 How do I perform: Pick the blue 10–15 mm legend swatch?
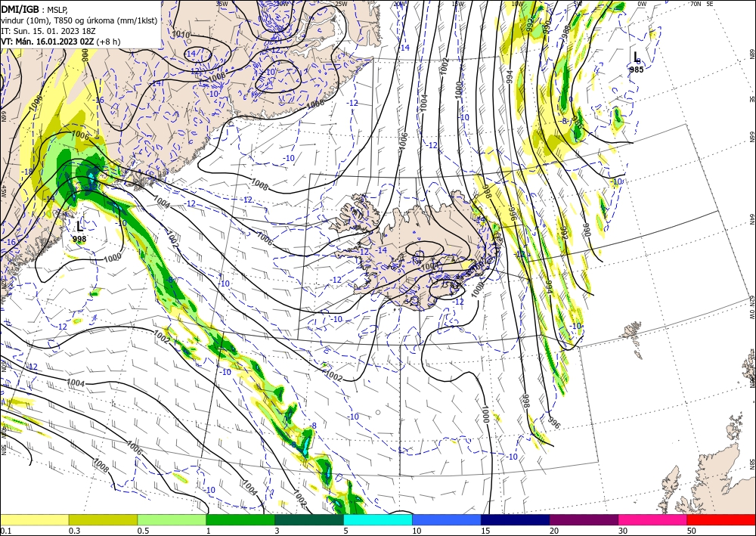point(447,519)
